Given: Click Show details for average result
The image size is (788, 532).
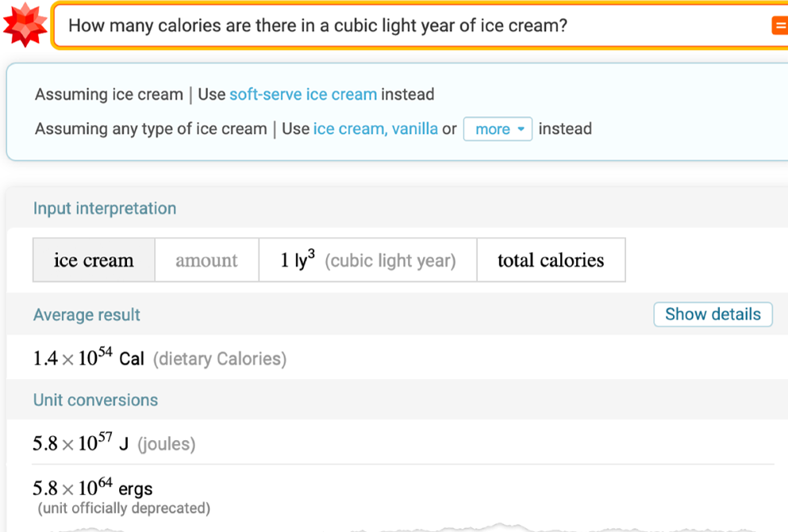Looking at the screenshot, I should [713, 314].
